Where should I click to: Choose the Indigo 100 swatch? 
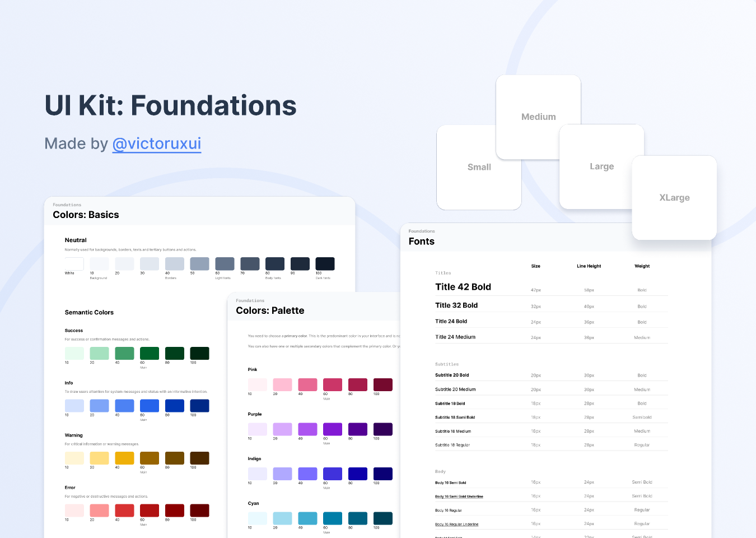(x=383, y=474)
